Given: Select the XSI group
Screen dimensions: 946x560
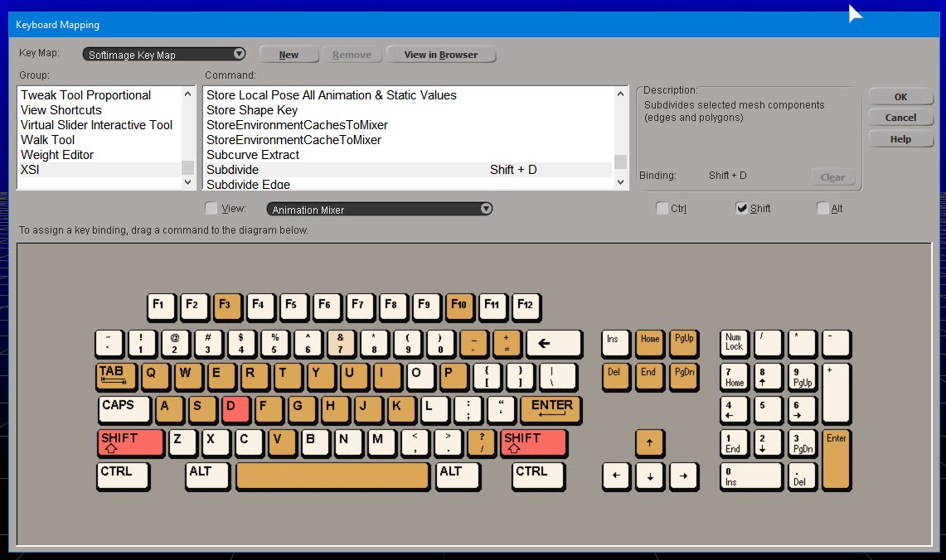Looking at the screenshot, I should (x=99, y=170).
